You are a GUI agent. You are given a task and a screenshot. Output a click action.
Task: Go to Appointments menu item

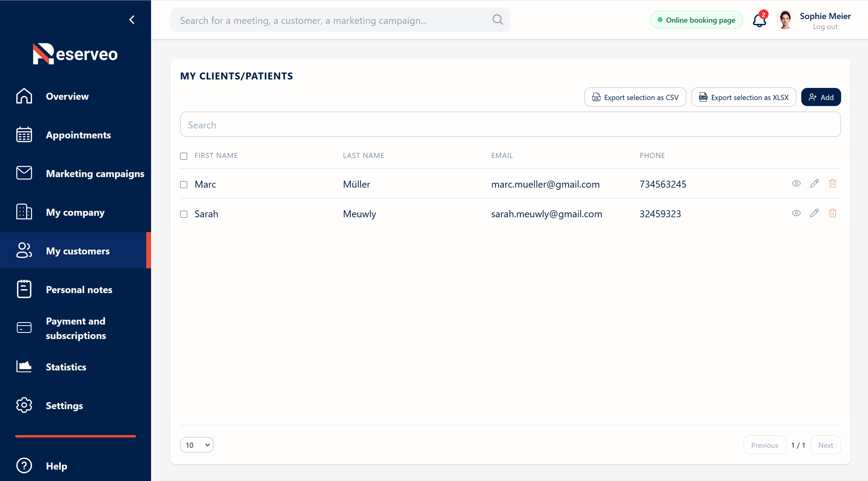coord(78,135)
